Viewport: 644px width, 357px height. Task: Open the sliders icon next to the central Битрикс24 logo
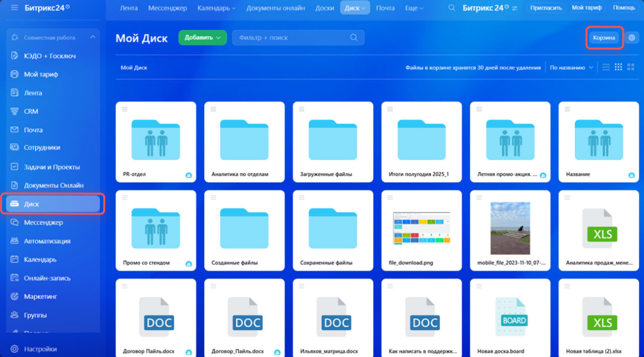coord(515,8)
